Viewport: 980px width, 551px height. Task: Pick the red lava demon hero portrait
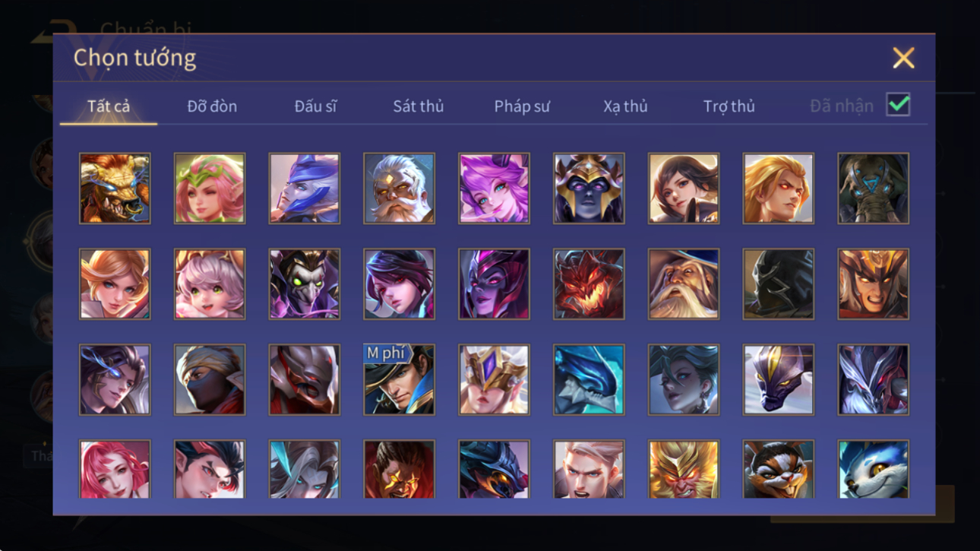coord(589,284)
